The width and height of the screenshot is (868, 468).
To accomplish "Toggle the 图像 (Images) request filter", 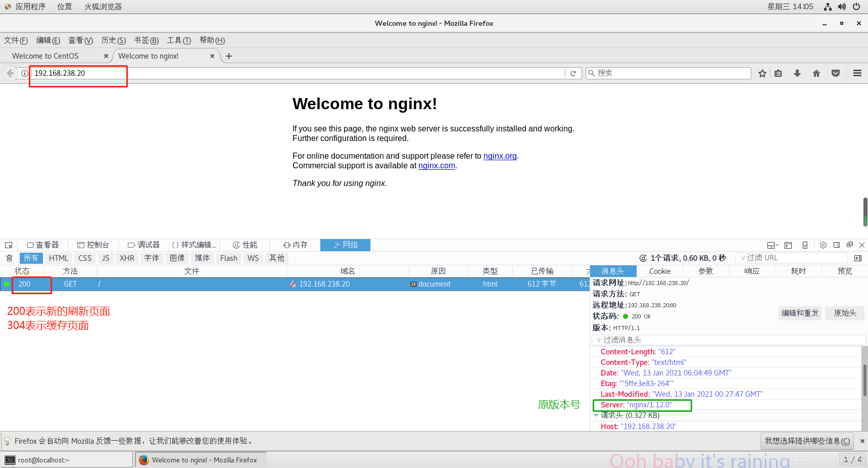I will pos(177,258).
